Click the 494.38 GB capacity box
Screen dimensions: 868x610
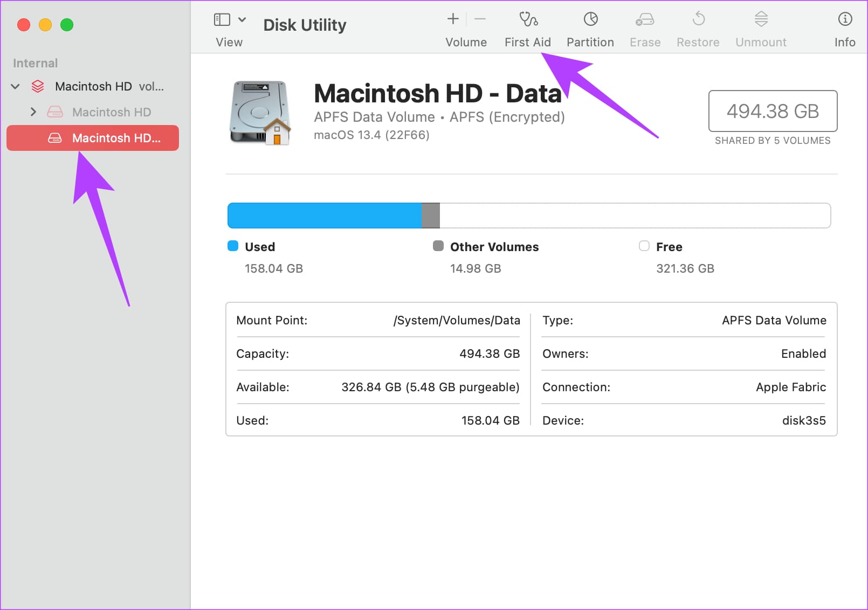point(772,111)
